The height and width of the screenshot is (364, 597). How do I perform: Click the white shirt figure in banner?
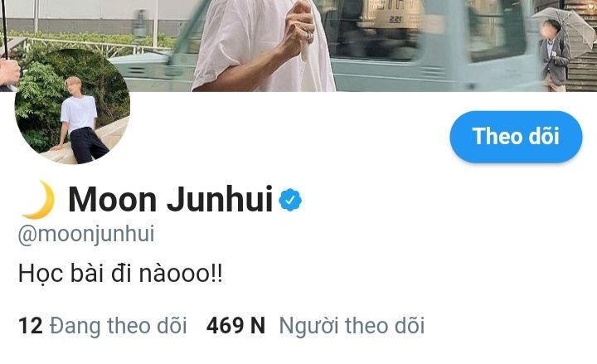pos(263,46)
